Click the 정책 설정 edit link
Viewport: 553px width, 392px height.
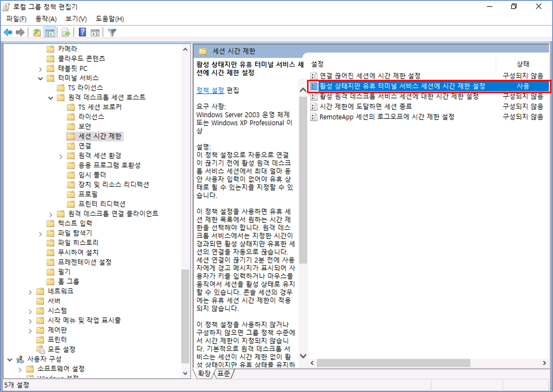210,90
